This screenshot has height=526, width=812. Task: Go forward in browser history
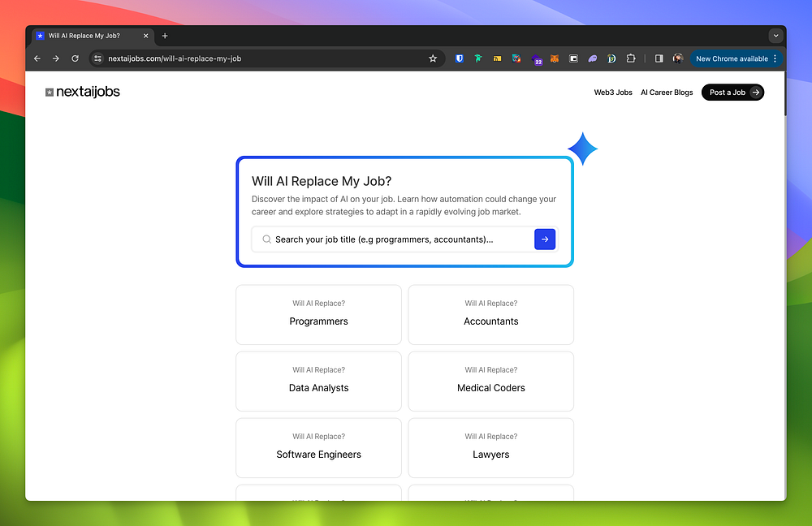tap(56, 58)
